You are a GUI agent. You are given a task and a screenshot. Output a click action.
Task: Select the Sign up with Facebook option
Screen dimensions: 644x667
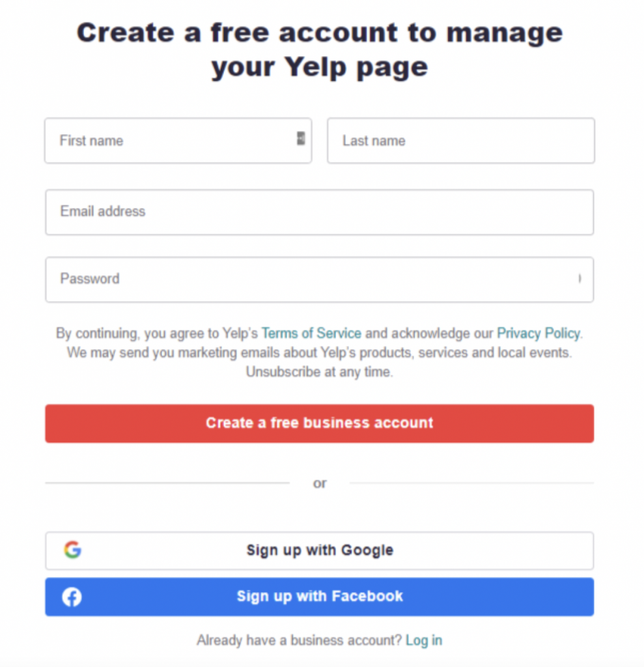click(319, 597)
